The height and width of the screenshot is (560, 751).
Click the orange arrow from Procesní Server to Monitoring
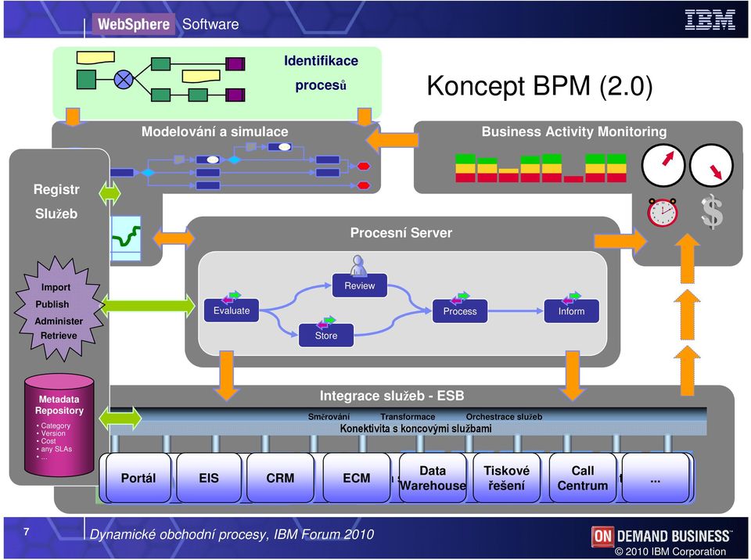[x=620, y=240]
